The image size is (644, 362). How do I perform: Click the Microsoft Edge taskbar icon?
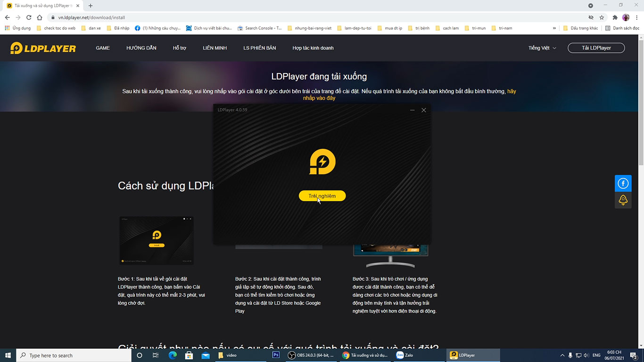coord(173,355)
